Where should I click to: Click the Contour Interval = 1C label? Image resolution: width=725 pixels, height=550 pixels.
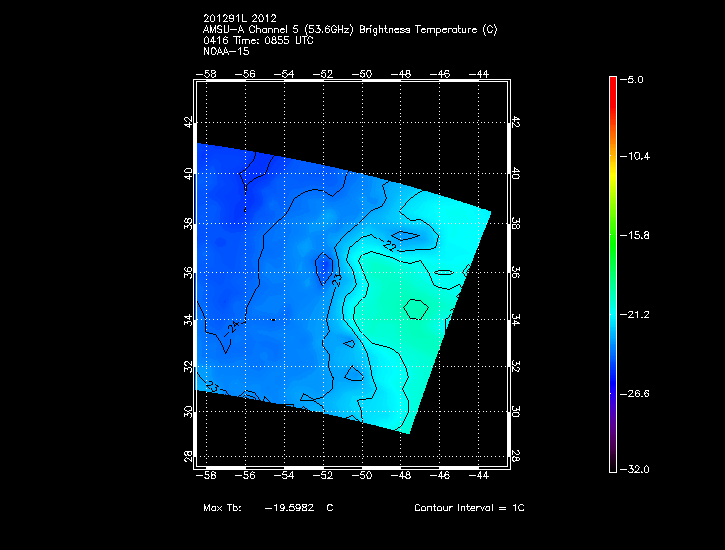coord(469,508)
